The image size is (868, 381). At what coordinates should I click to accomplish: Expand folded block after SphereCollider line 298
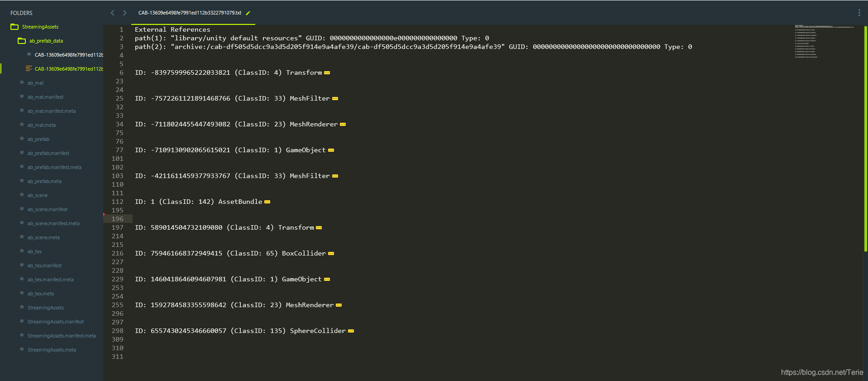(x=351, y=331)
